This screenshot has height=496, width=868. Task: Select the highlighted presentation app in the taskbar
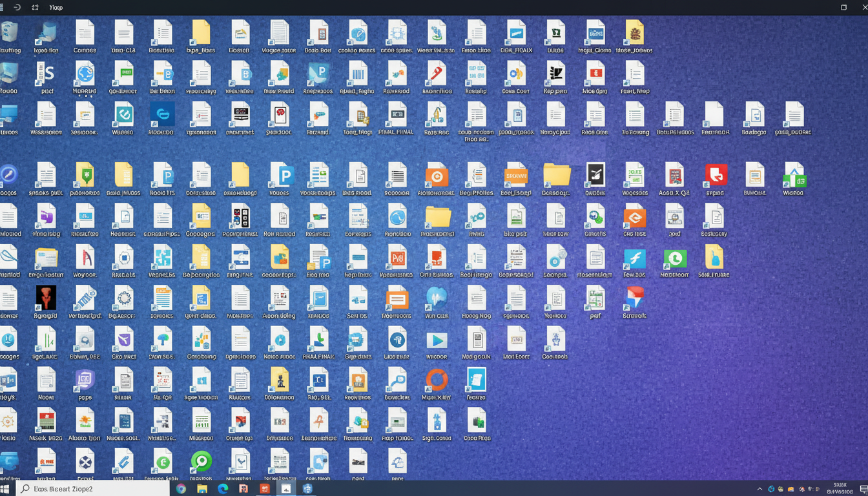coord(286,488)
